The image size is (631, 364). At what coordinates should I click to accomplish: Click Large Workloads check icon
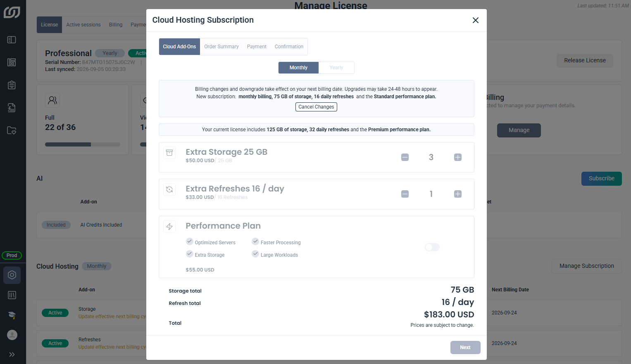[x=255, y=254]
